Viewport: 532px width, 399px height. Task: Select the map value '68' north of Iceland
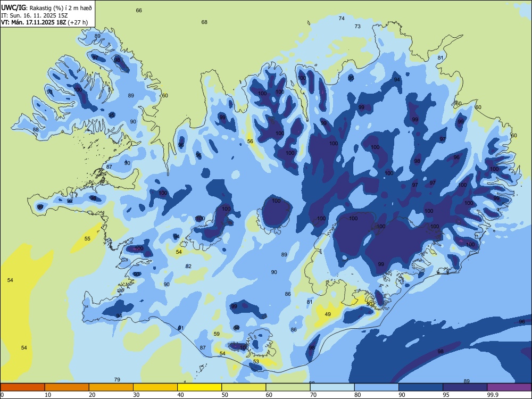tap(204, 22)
